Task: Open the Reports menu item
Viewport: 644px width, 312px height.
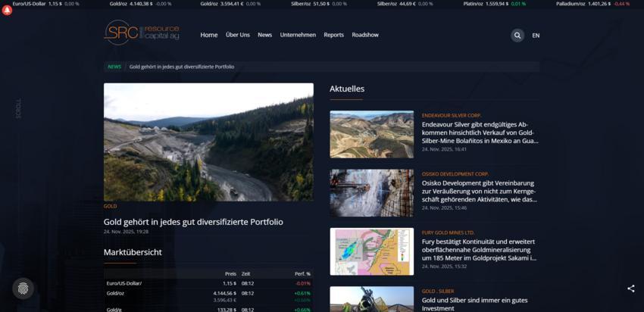Action: click(334, 35)
